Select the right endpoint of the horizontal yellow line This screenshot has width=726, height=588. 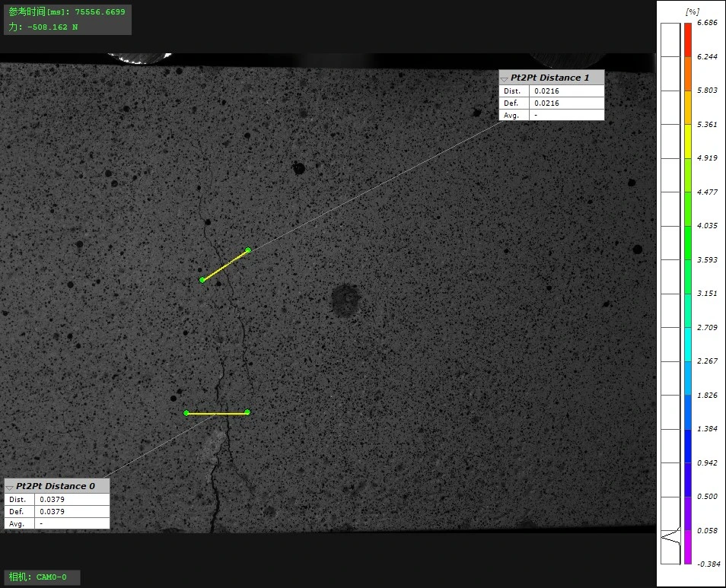[x=247, y=413]
